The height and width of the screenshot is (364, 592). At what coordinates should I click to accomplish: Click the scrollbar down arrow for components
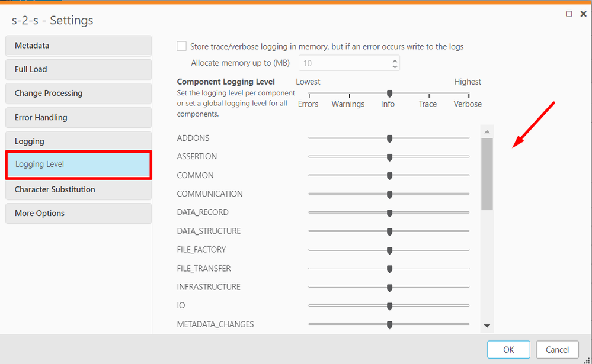pyautogui.click(x=487, y=325)
